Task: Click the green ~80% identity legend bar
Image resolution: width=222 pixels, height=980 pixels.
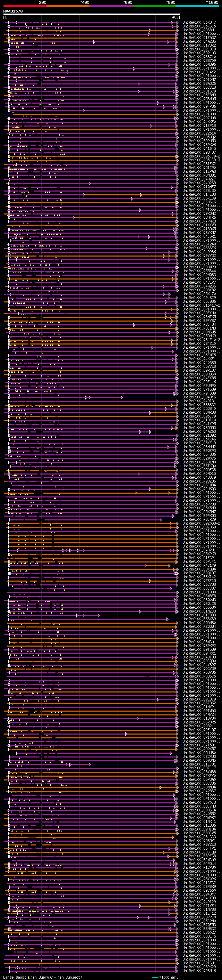Action: 154,6
